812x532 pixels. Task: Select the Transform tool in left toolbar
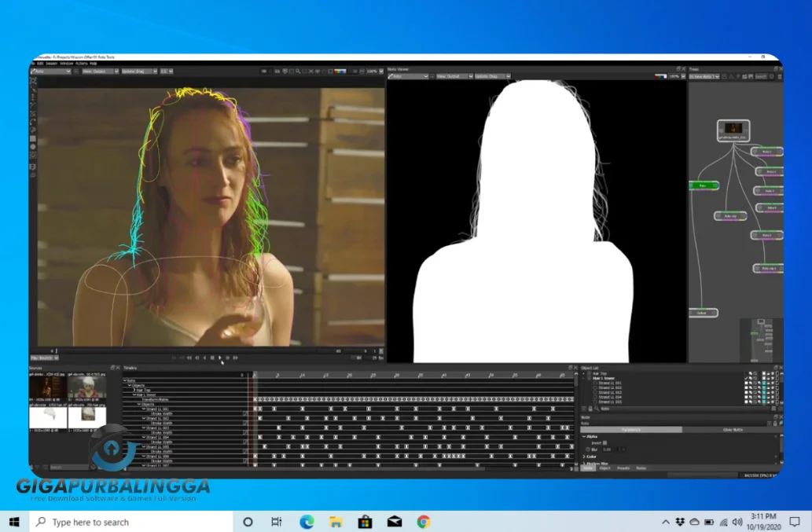33,81
